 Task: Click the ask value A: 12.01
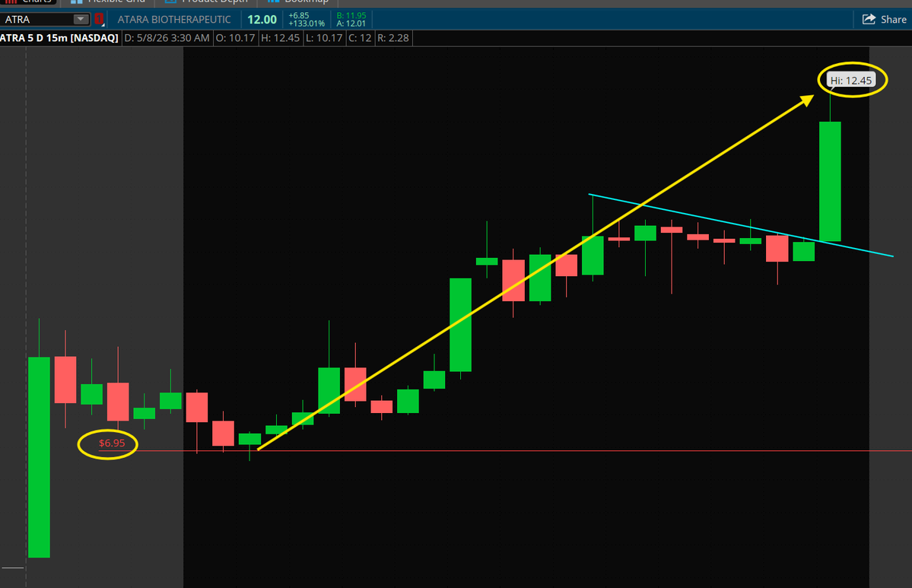coord(351,24)
